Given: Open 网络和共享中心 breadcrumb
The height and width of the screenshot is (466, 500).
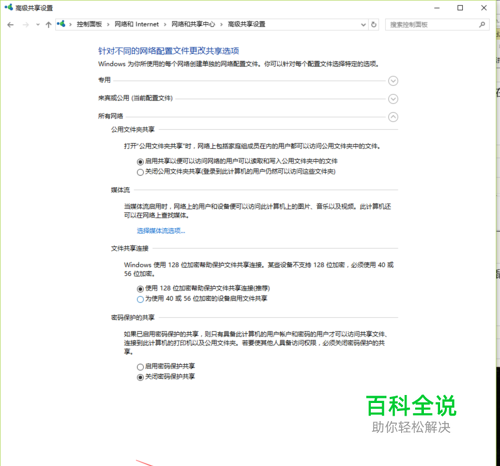Looking at the screenshot, I should coord(193,24).
